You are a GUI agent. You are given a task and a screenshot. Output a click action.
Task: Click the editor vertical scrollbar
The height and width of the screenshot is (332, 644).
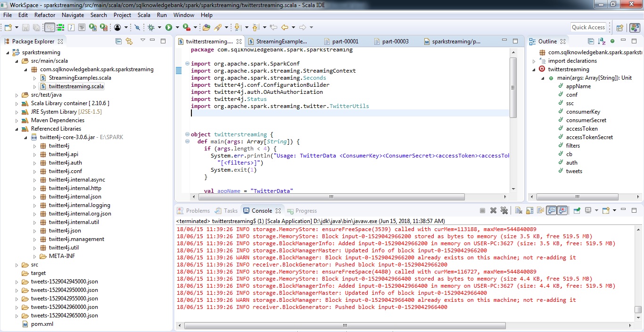513,87
